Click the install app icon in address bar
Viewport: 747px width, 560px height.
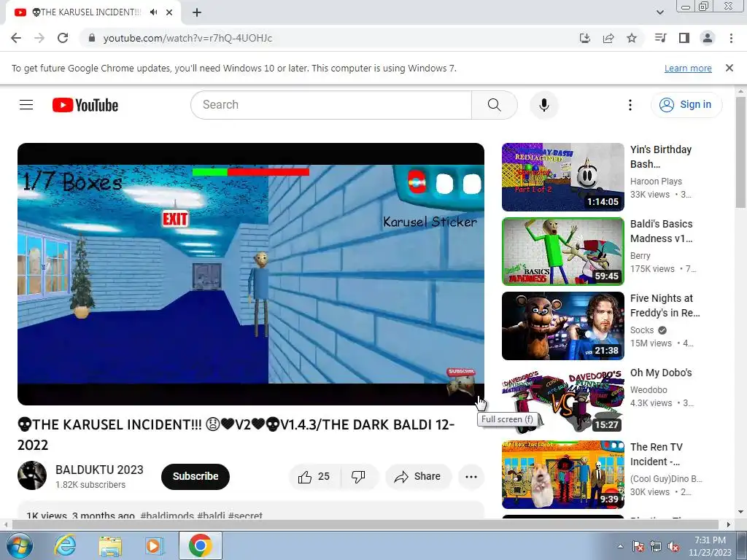pyautogui.click(x=584, y=38)
